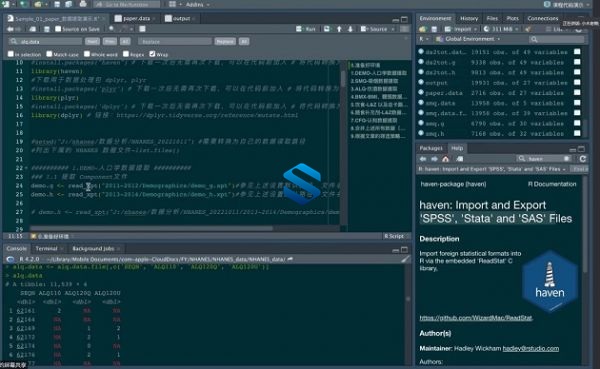
Task: Toggle the In selection checkbox
Action: click(x=11, y=54)
